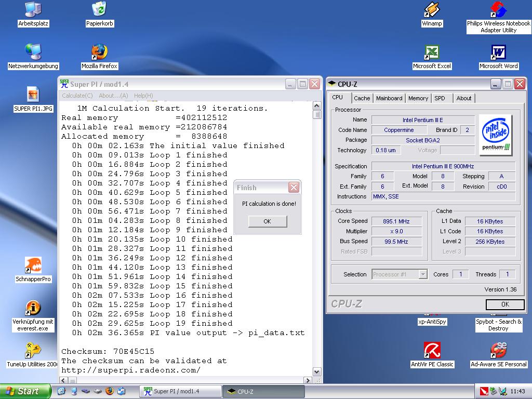
Task: Open the Calculate(C) menu in Super PI
Action: 77,96
